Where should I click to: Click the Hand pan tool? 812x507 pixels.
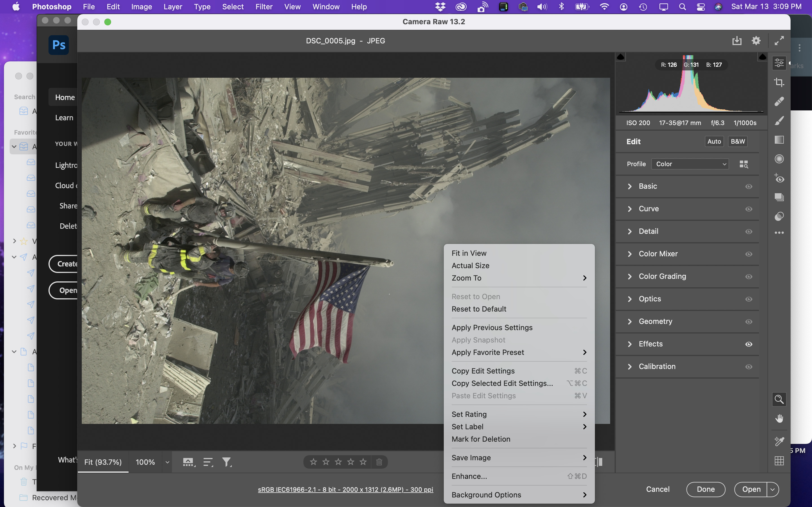click(x=779, y=419)
